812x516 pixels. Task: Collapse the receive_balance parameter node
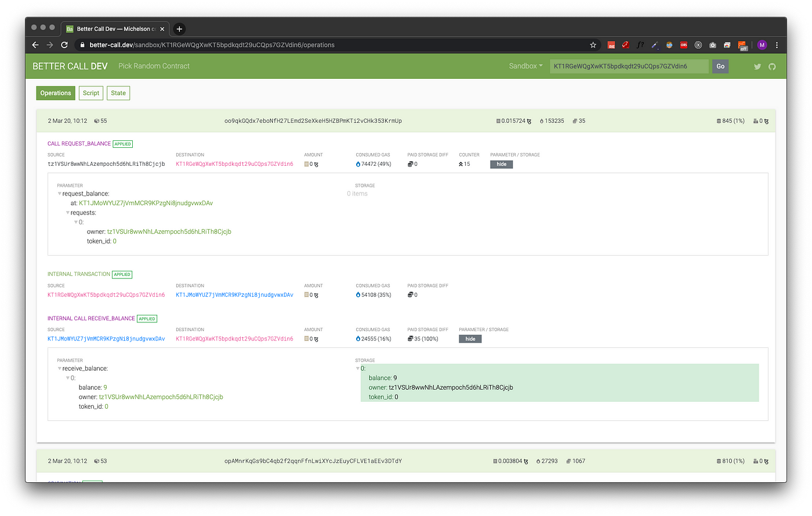pos(59,369)
